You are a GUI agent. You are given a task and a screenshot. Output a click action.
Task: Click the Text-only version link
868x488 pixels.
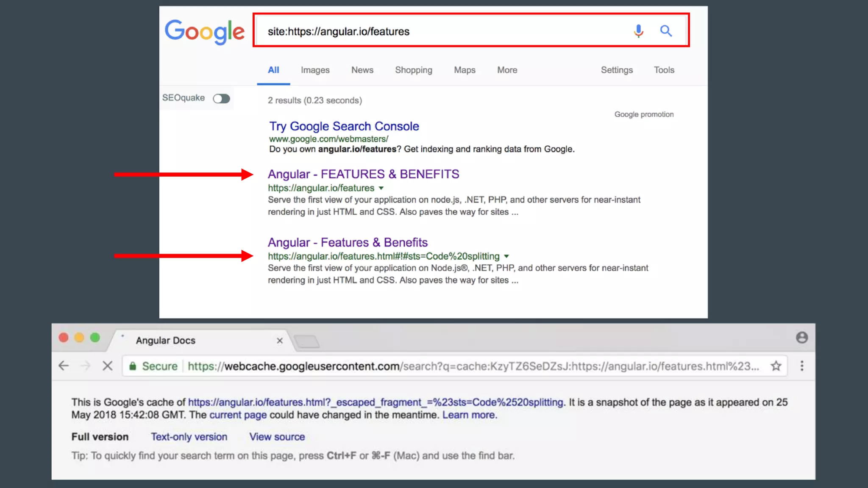189,437
